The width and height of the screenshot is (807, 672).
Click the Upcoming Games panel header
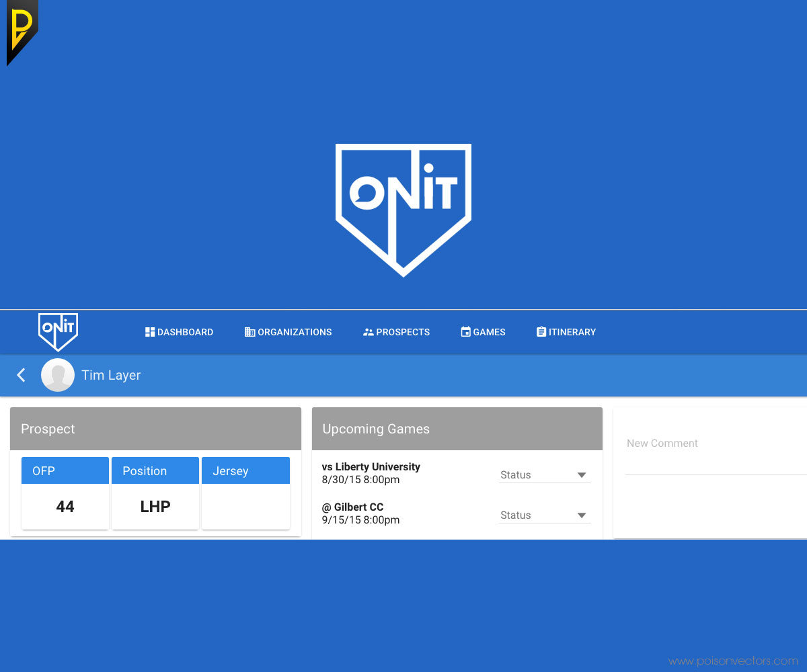tap(457, 429)
